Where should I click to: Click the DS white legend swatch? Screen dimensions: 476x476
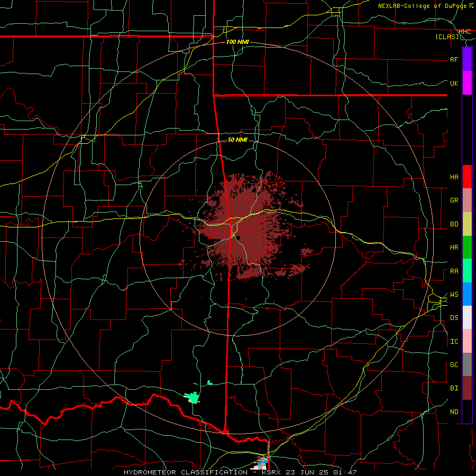pyautogui.click(x=467, y=317)
